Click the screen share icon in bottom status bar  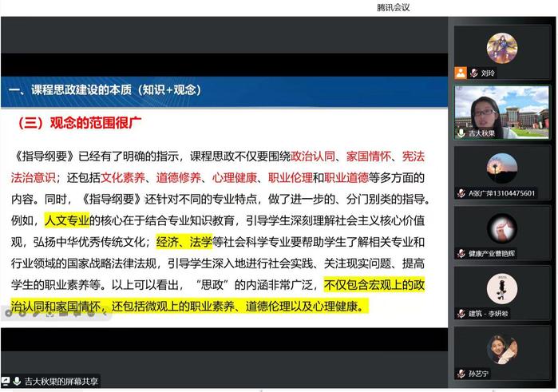tap(6, 382)
